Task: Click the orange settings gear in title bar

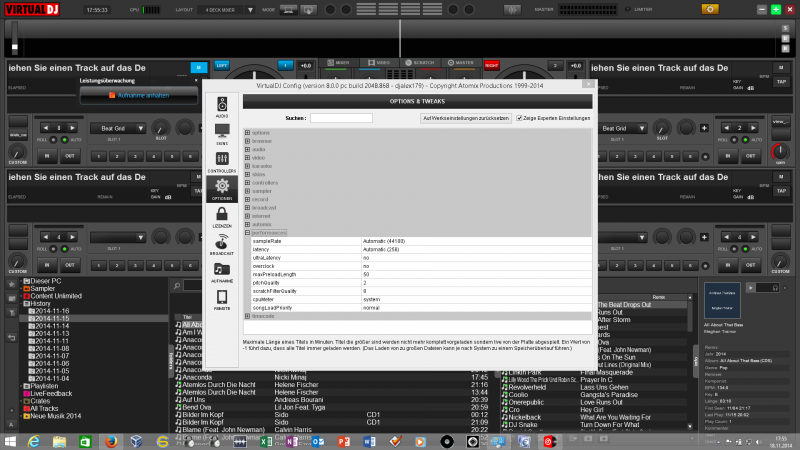Action: [710, 9]
